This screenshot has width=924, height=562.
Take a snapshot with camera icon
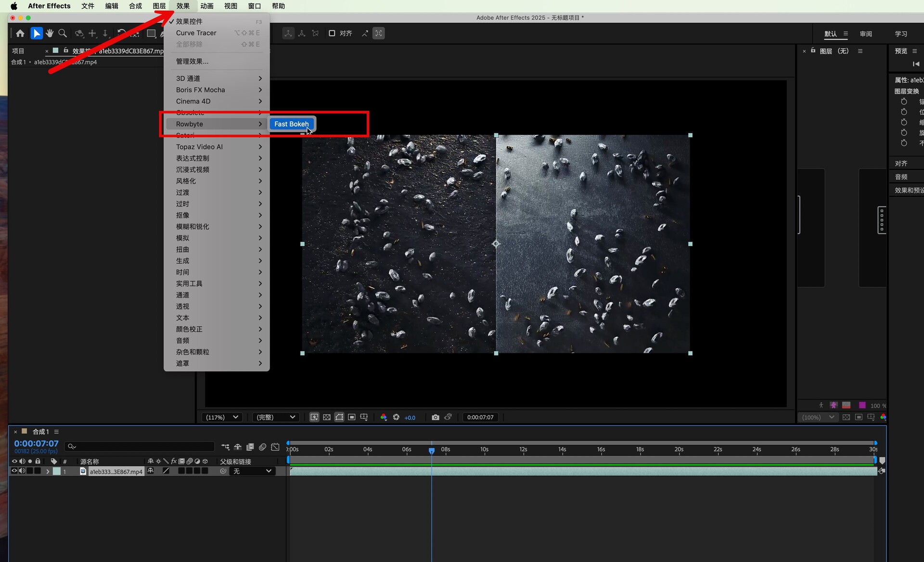click(435, 417)
